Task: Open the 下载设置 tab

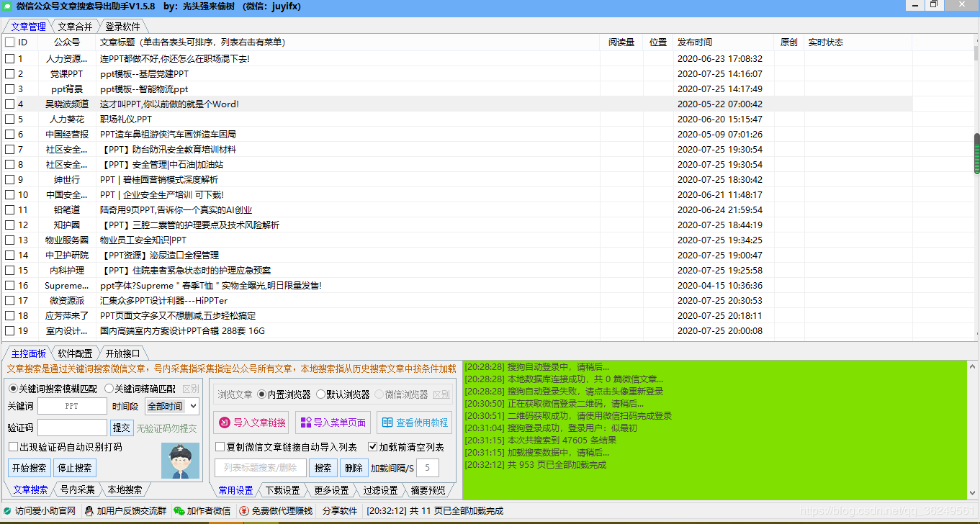Action: tap(282, 490)
